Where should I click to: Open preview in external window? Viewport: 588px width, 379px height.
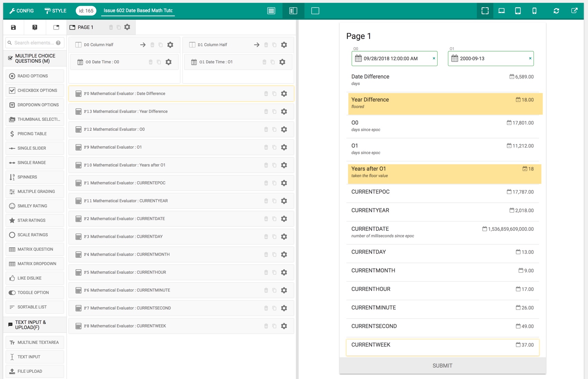pyautogui.click(x=574, y=11)
